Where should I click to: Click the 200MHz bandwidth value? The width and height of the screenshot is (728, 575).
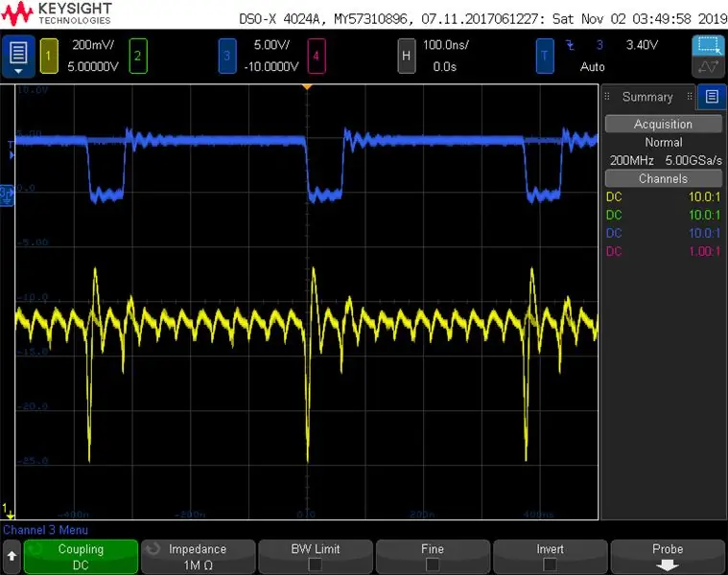(632, 160)
